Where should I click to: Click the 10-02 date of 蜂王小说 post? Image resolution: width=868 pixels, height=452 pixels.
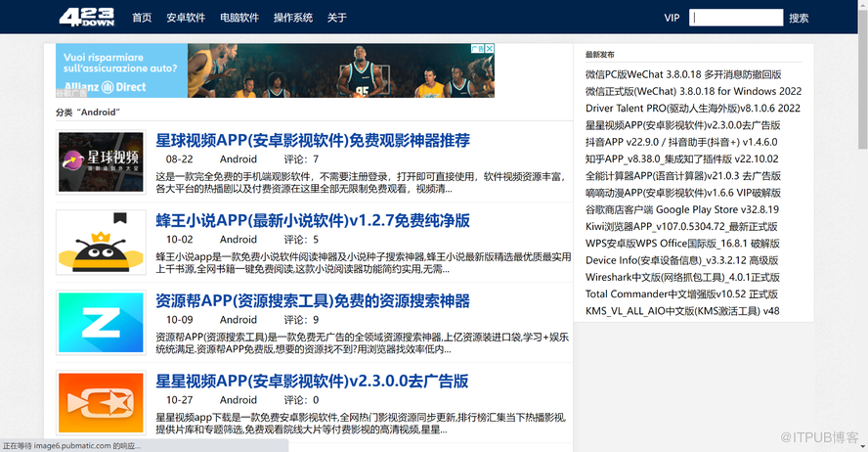[x=179, y=240]
